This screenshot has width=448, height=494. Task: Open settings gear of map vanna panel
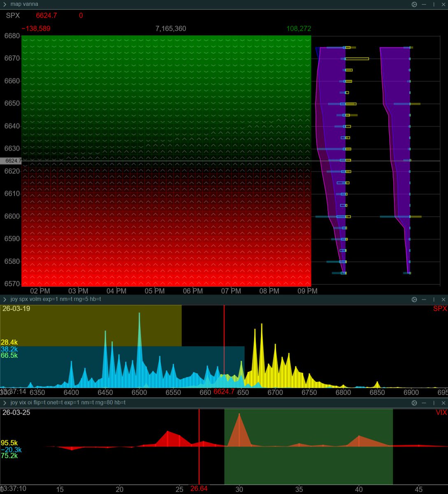[414, 4]
